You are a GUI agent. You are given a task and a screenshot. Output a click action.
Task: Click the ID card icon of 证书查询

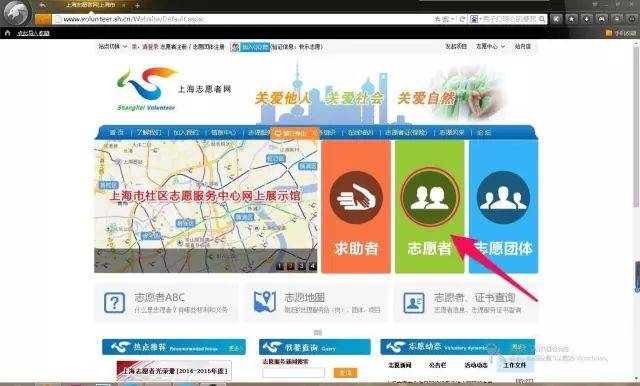pos(414,303)
